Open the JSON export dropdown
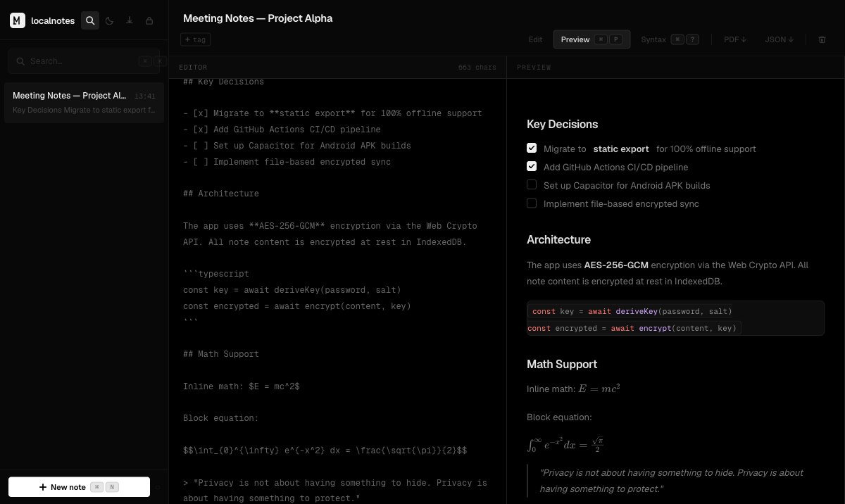 (778, 39)
